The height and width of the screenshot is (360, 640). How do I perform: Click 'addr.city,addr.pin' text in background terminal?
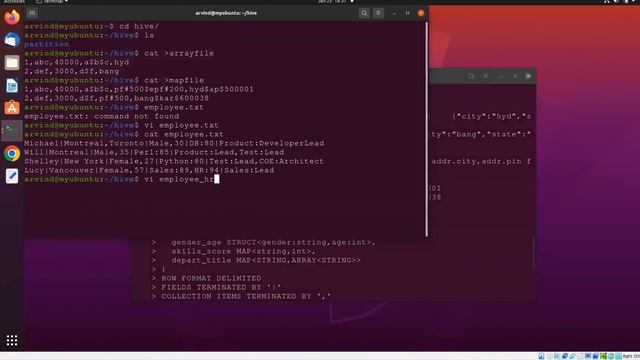476,162
